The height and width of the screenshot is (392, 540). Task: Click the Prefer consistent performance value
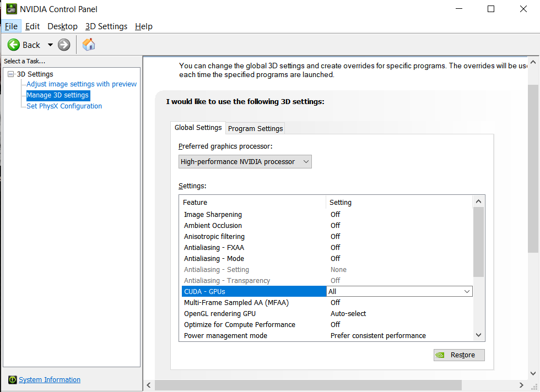click(378, 335)
